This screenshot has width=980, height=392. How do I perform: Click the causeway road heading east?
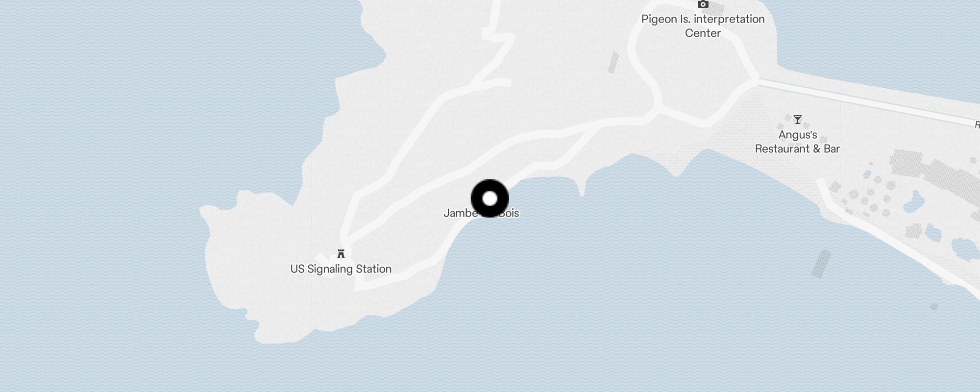pos(867,101)
